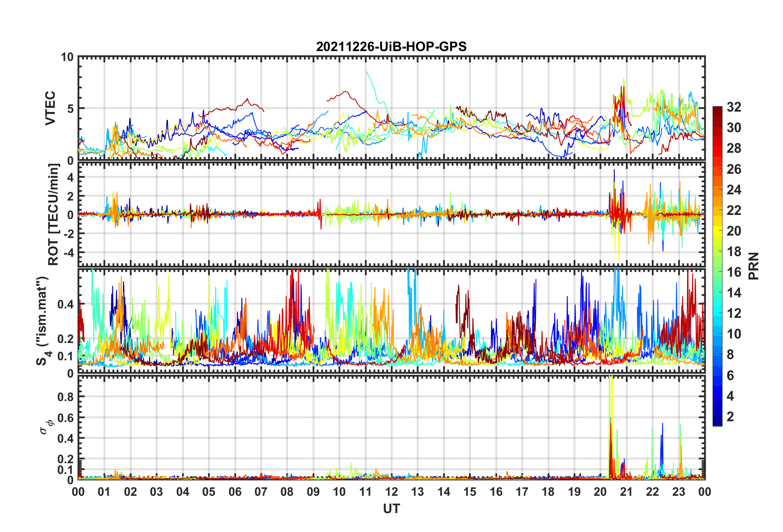Viewport: 783px width, 532px height.
Task: Click the "07" hour tick on the UT axis
Action: [261, 492]
